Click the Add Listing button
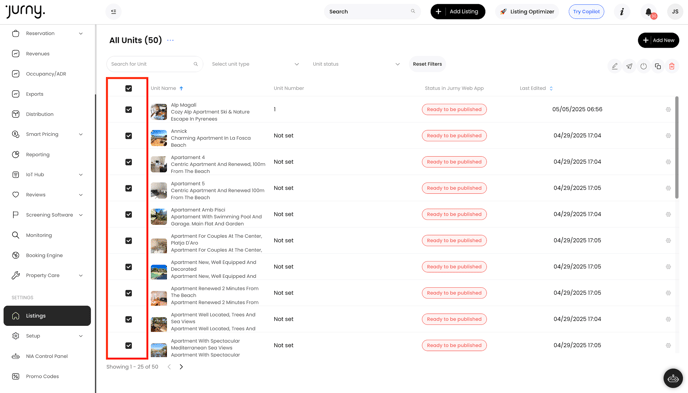The width and height of the screenshot is (688, 393). 458,12
